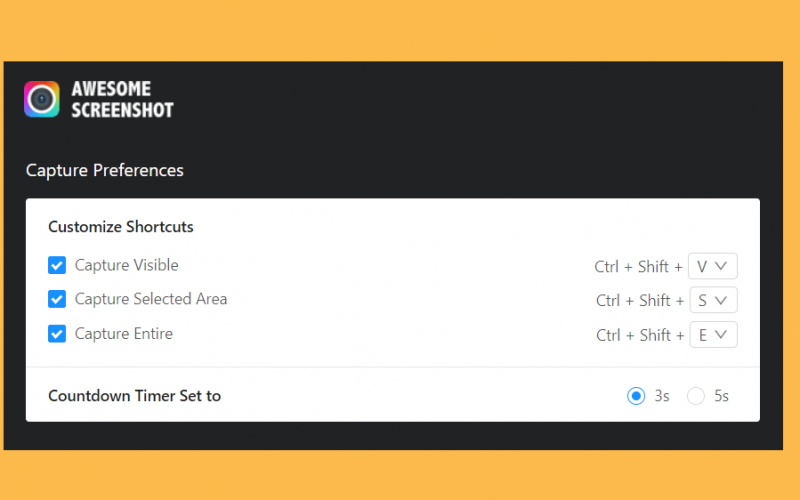
Task: Click the AWESOME SCREENSHOT title text
Action: pyautogui.click(x=122, y=99)
